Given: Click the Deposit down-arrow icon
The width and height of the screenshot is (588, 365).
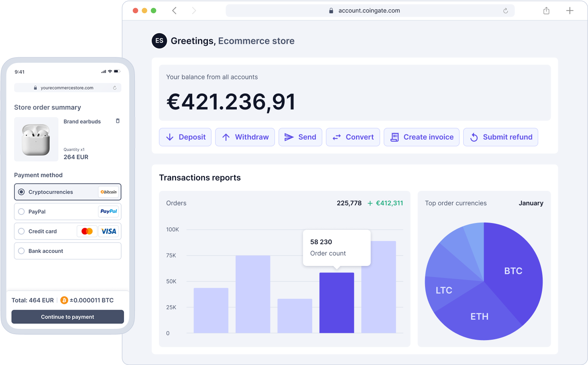Looking at the screenshot, I should tap(170, 137).
